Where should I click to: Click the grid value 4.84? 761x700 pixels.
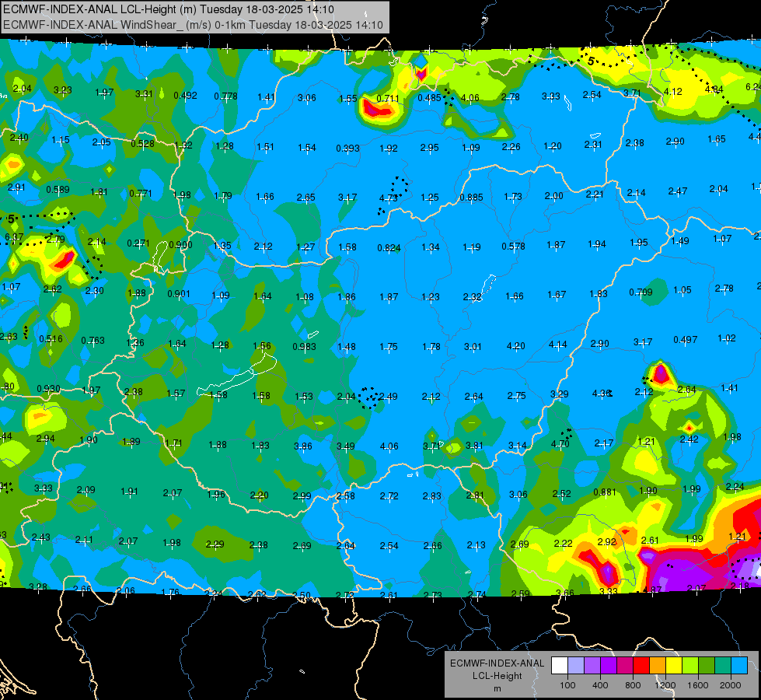point(714,89)
